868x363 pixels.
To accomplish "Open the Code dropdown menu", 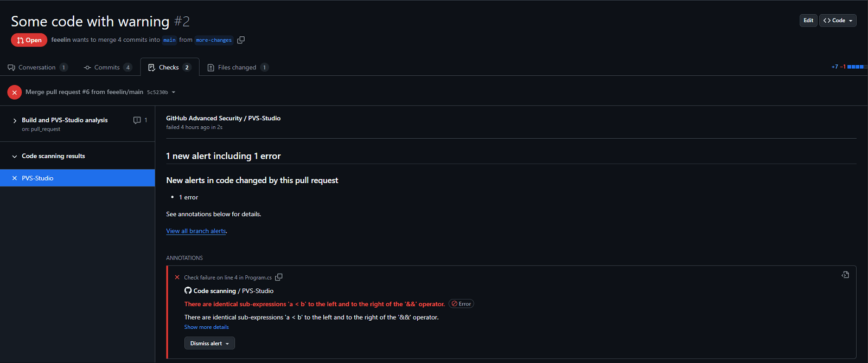I will coord(838,21).
